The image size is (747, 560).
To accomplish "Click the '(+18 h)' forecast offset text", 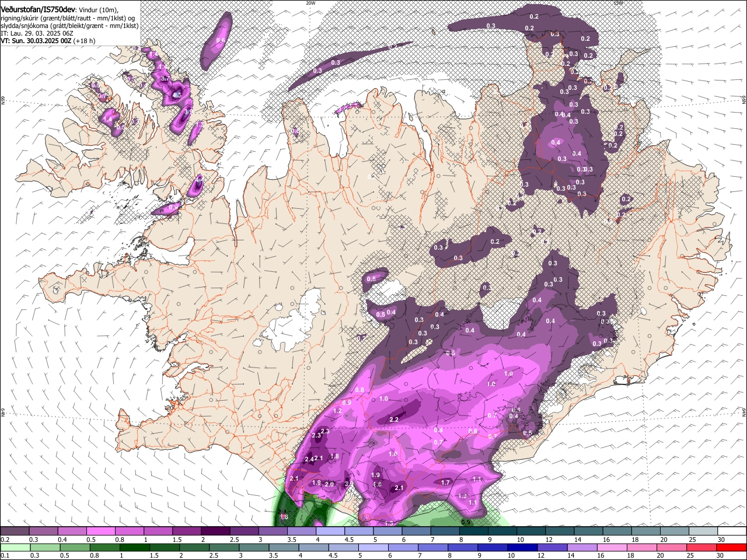I will (84, 41).
